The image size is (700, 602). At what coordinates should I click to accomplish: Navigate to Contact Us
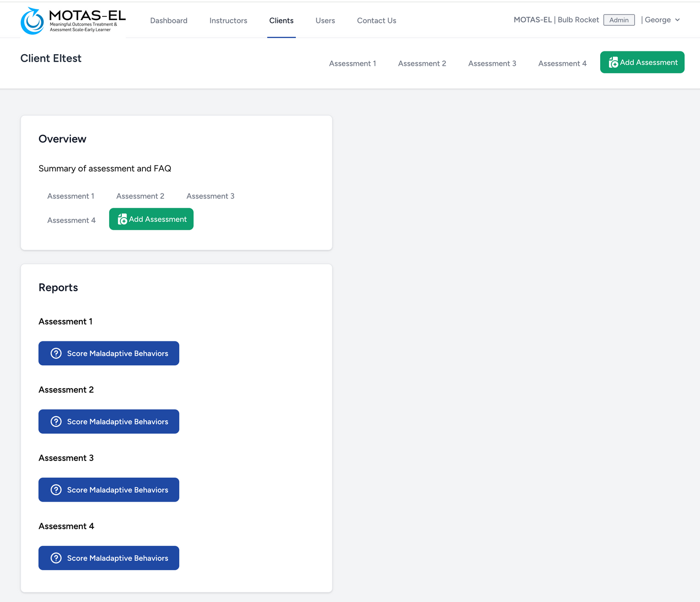[377, 21]
